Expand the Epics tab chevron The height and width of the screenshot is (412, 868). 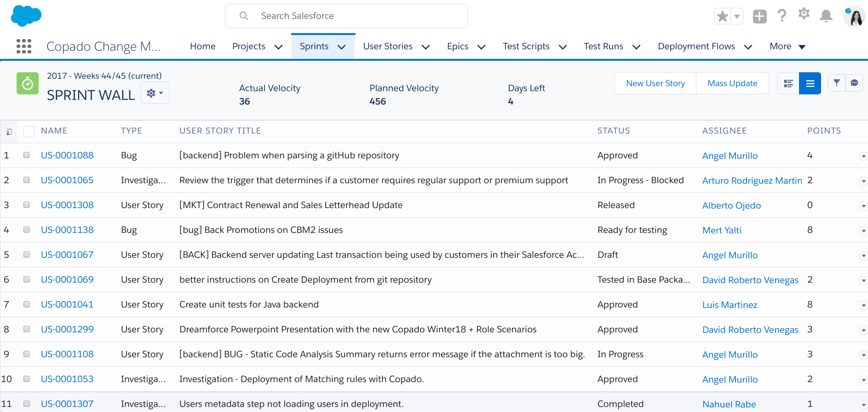click(x=481, y=47)
